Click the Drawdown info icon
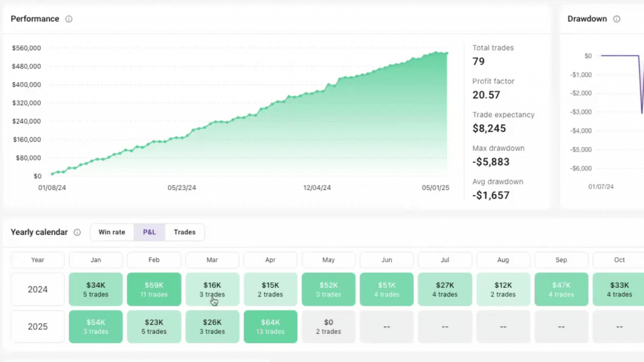644x362 pixels. pos(616,19)
